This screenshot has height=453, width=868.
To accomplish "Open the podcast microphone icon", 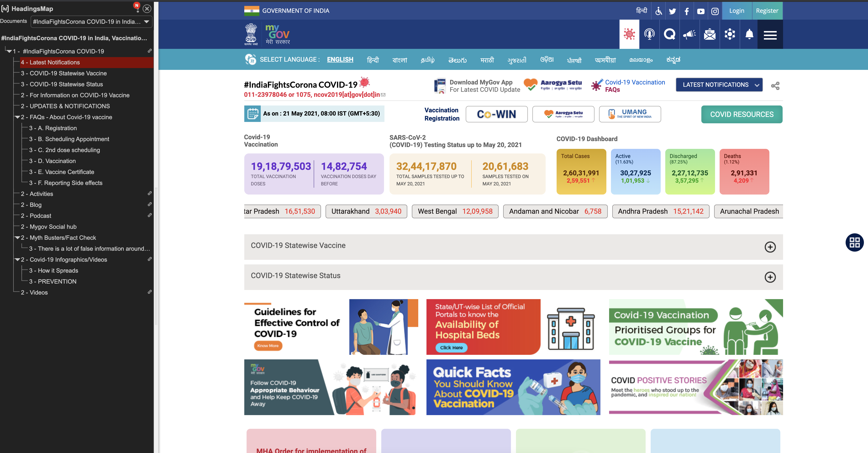I will pos(649,34).
